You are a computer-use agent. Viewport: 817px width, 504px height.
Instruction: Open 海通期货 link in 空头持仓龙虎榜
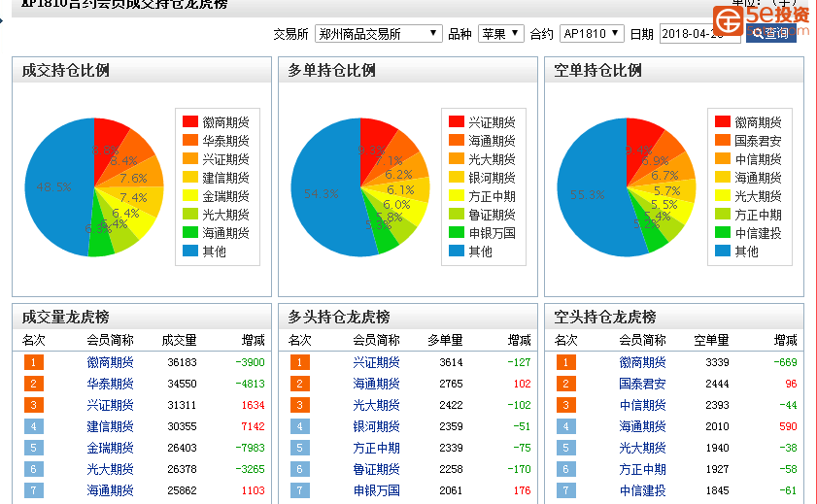(x=642, y=426)
